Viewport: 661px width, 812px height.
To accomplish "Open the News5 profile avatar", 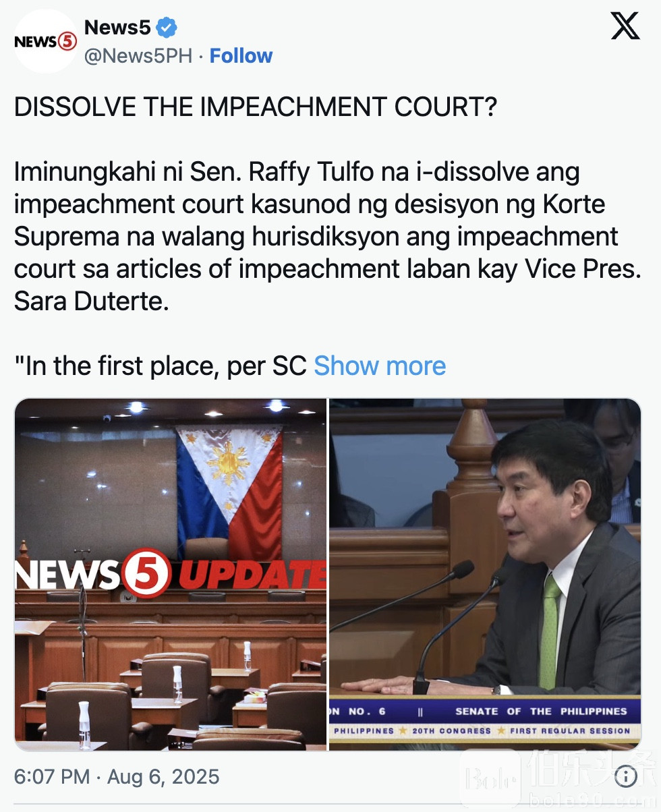I will tap(45, 41).
